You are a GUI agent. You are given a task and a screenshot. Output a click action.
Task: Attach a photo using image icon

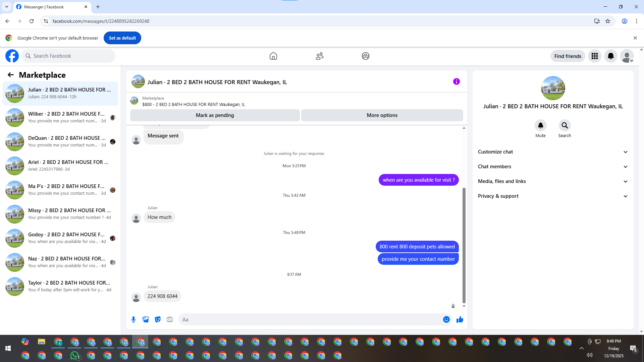point(146,319)
